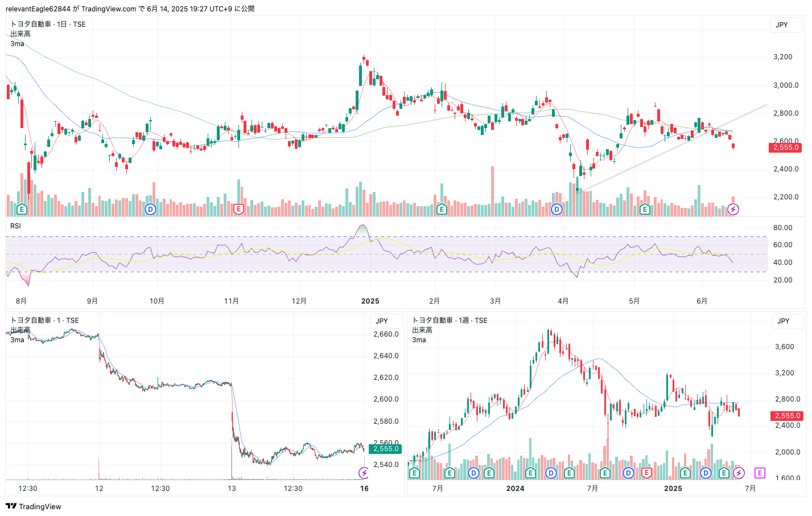The image size is (812, 516).
Task: Click the bold 2025 date label on the daily chart time axis
Action: tap(370, 301)
